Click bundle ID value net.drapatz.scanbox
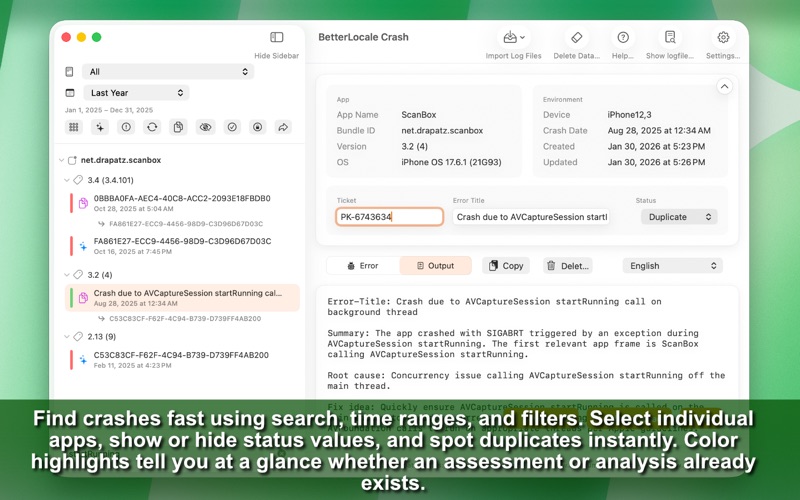800x500 pixels. [x=442, y=131]
